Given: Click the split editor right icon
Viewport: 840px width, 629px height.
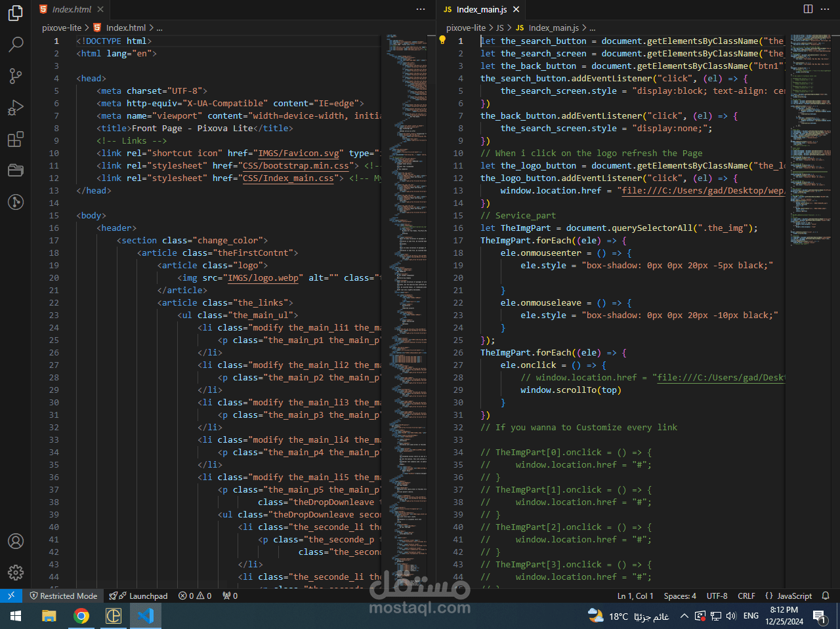Looking at the screenshot, I should point(808,9).
